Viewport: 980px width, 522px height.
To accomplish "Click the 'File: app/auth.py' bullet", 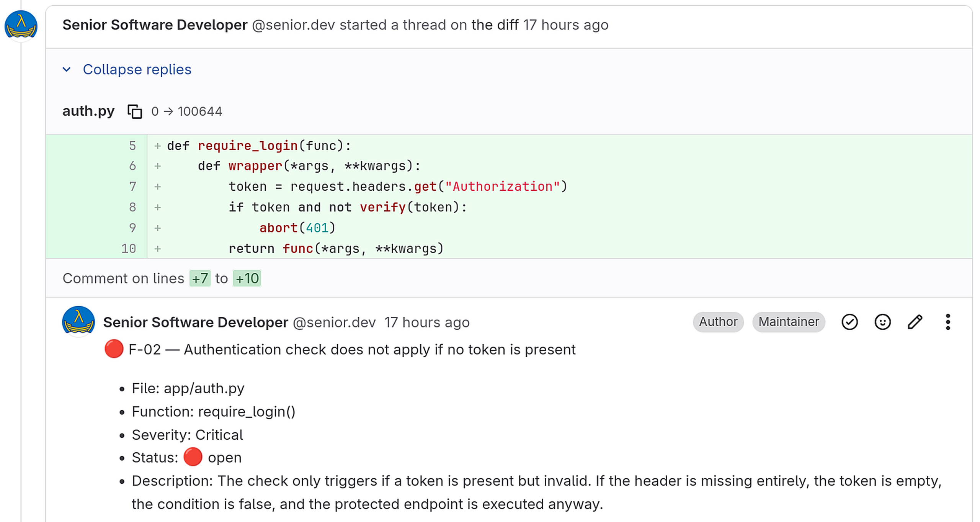I will (x=188, y=388).
